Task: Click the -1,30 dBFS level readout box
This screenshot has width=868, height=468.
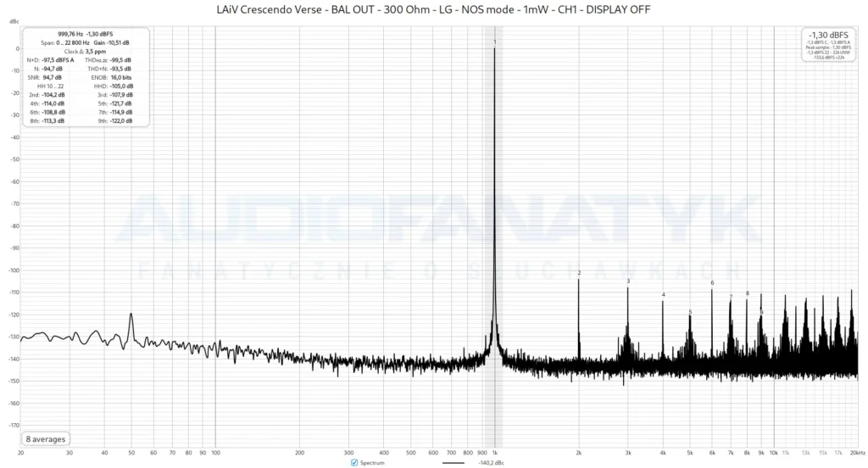Action: coord(828,44)
